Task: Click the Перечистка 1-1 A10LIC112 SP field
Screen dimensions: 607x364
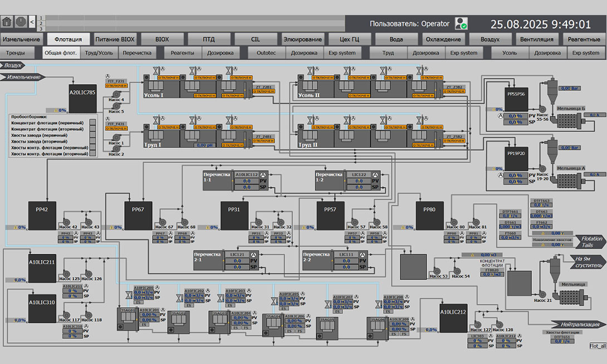Action: click(x=247, y=187)
